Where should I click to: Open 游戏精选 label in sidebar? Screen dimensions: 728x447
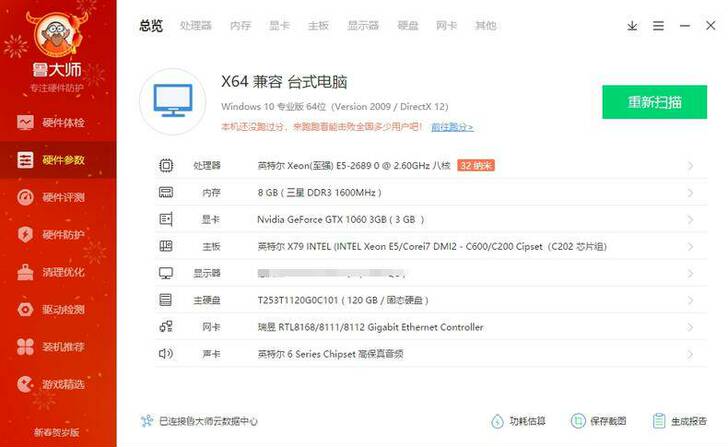(x=64, y=384)
